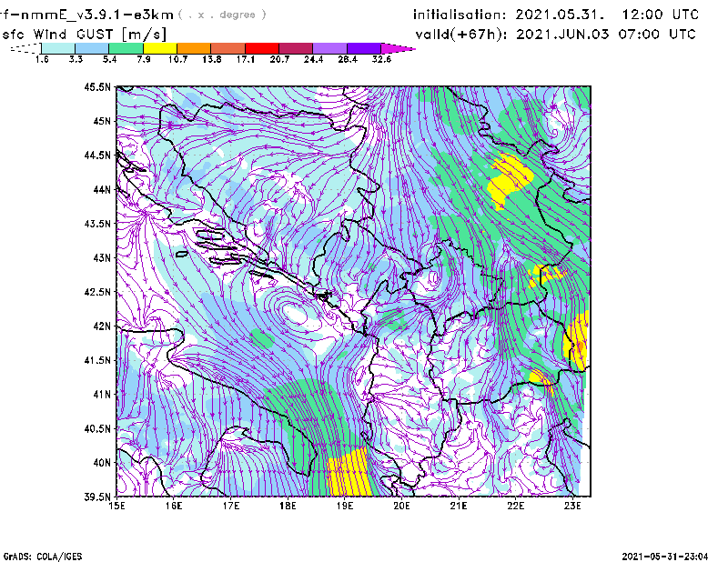This screenshot has height=562, width=728.
Task: Choose the crimson legend swatch before 24.4
Action: click(296, 48)
